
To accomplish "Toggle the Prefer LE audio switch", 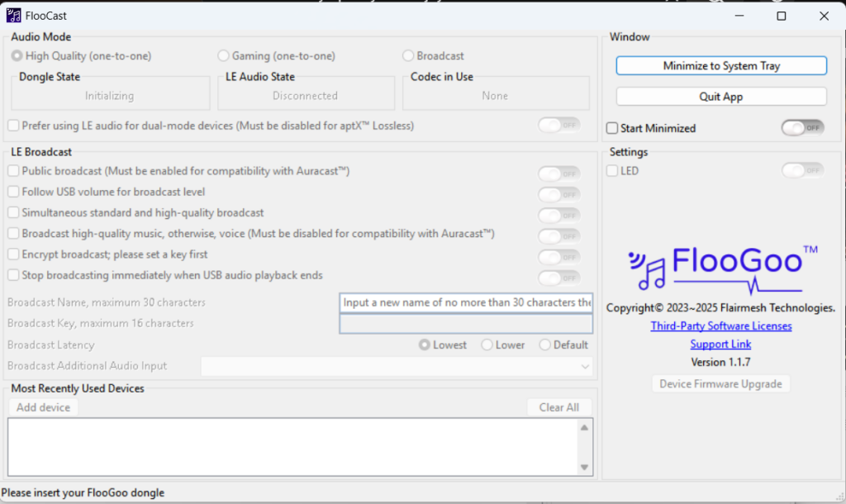I will (559, 126).
